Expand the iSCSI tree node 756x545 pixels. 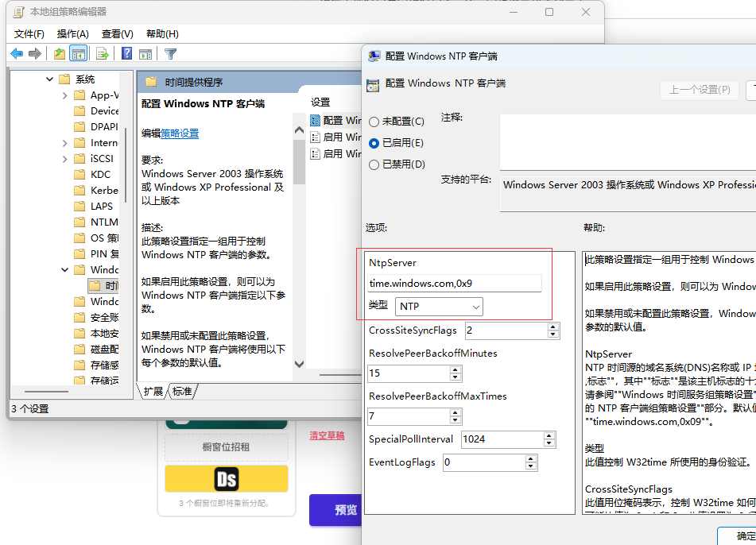coord(64,159)
